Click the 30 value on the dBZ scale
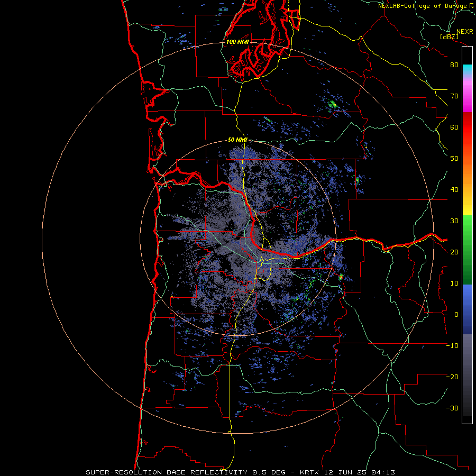This screenshot has width=476, height=476. tap(454, 221)
